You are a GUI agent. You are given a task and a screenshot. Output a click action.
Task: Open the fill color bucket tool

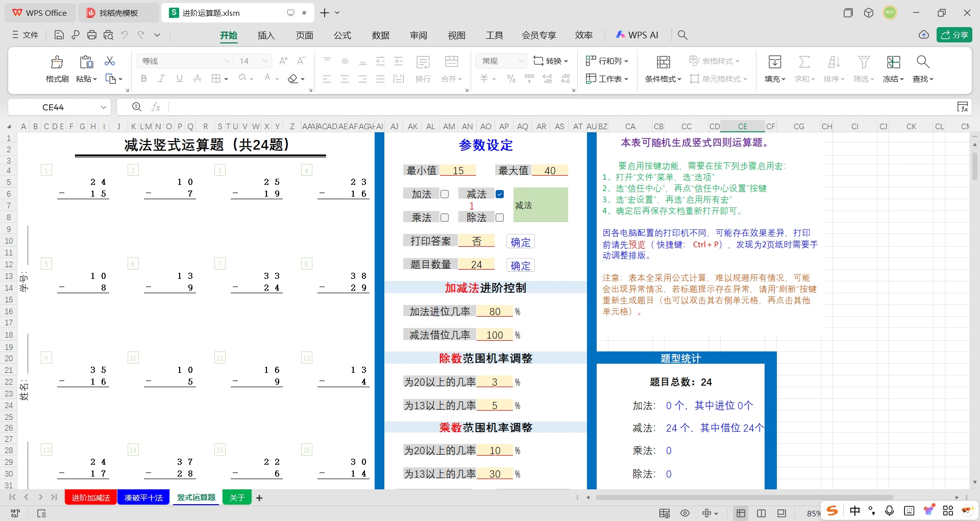click(x=242, y=78)
